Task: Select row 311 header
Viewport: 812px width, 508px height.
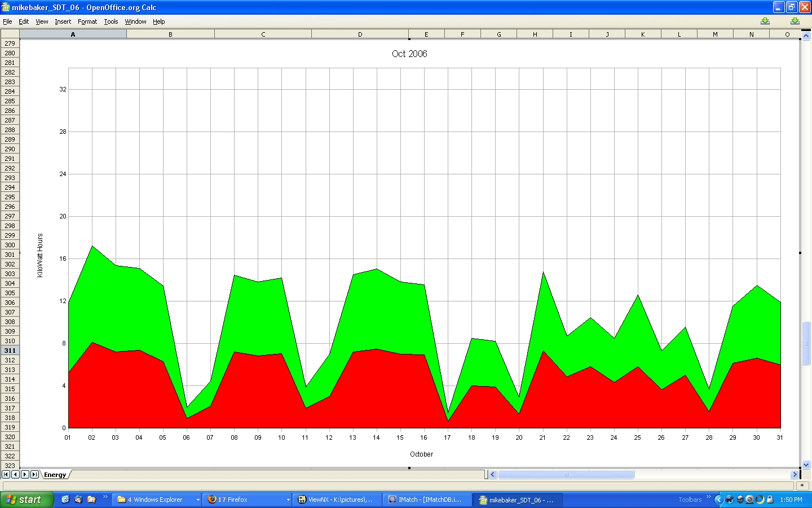Action: 10,351
